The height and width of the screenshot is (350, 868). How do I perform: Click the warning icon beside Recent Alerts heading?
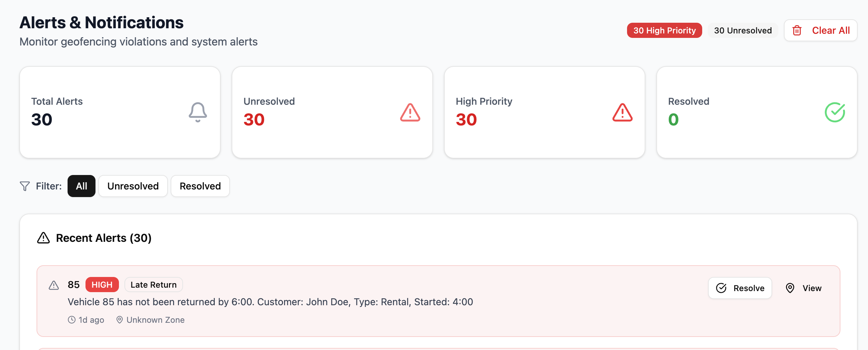point(43,238)
